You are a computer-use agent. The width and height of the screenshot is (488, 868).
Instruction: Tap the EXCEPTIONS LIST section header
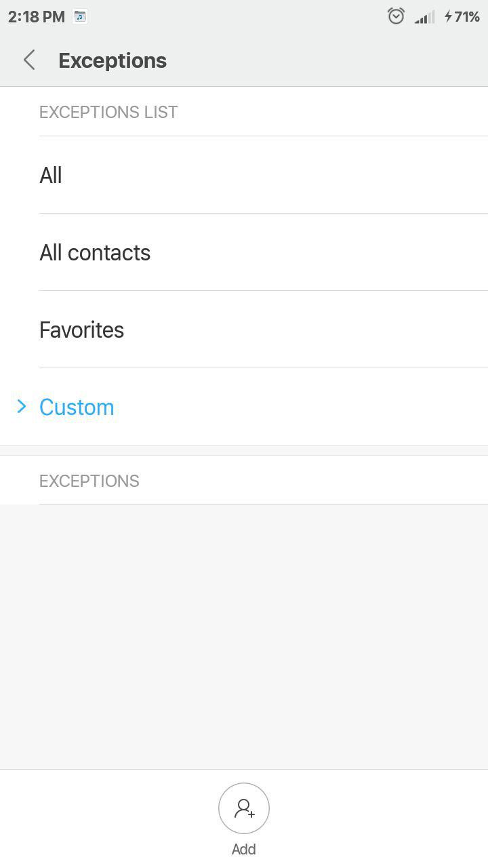[x=108, y=112]
